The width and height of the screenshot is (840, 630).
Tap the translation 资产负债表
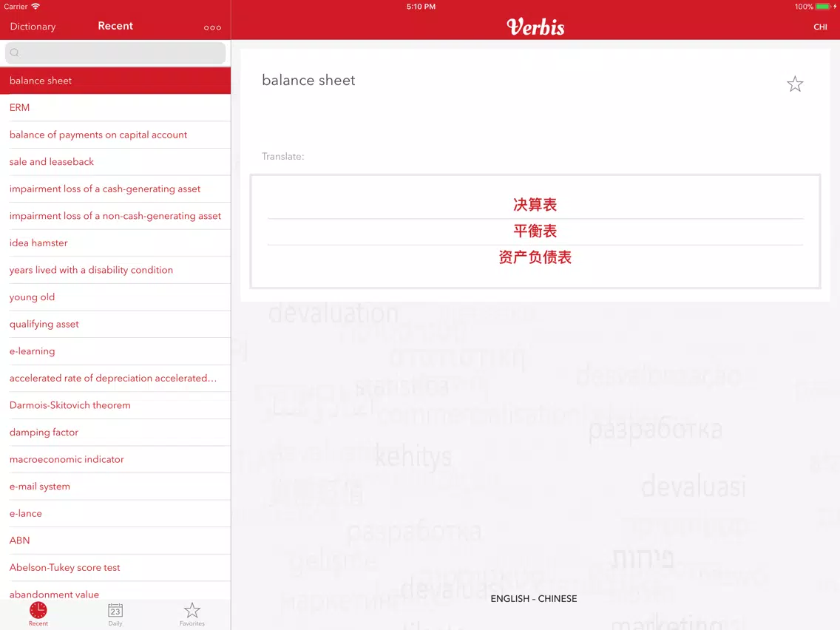coord(535,257)
